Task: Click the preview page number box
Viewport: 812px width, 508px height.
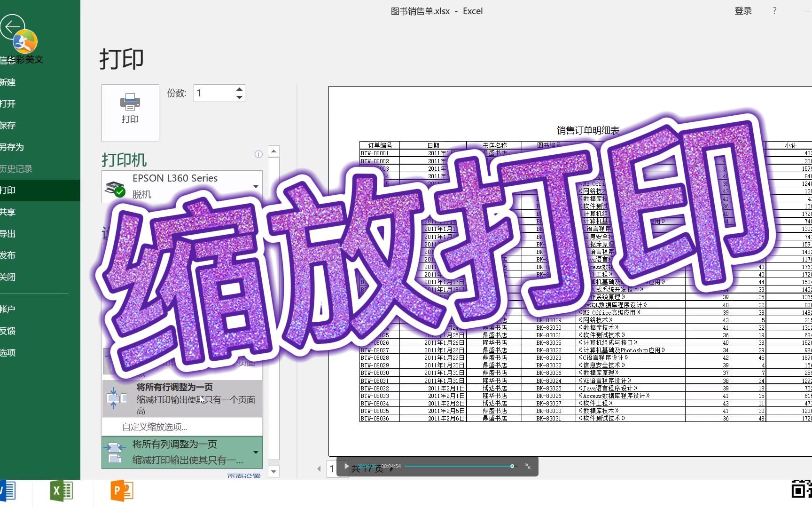Action: (332, 468)
